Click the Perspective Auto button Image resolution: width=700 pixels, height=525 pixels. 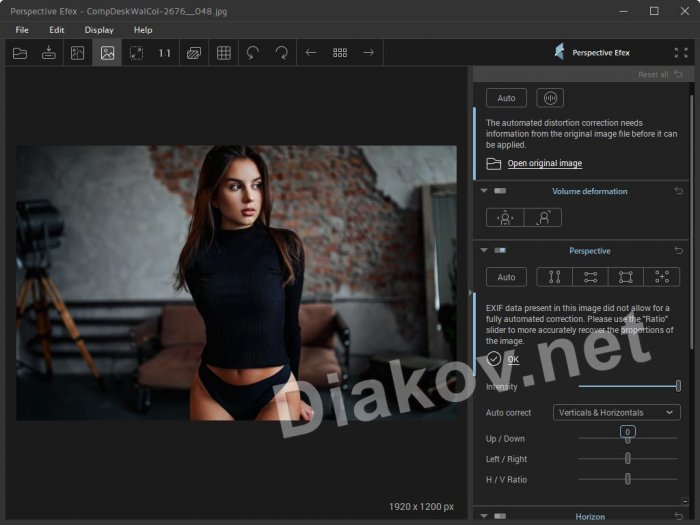(x=506, y=277)
